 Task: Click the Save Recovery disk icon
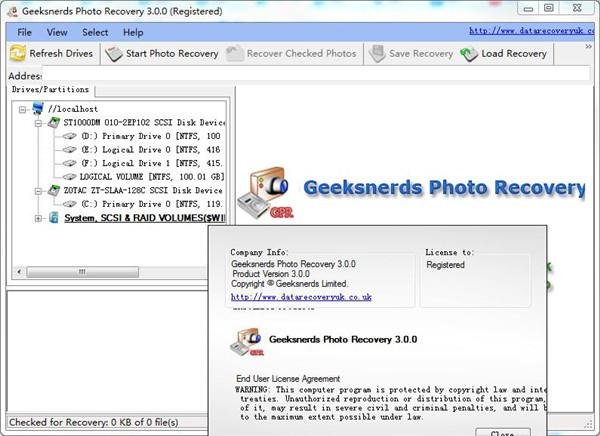pos(377,54)
